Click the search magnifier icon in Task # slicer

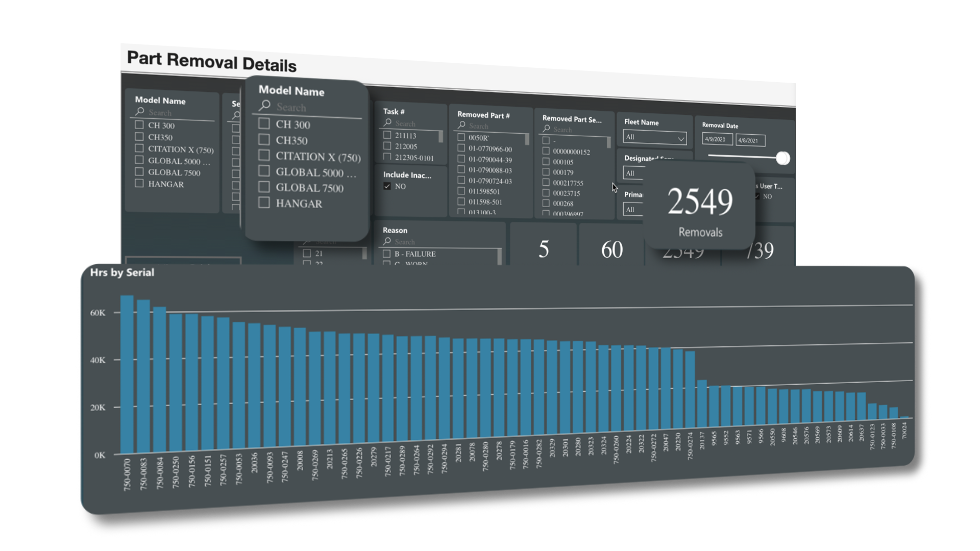point(387,122)
